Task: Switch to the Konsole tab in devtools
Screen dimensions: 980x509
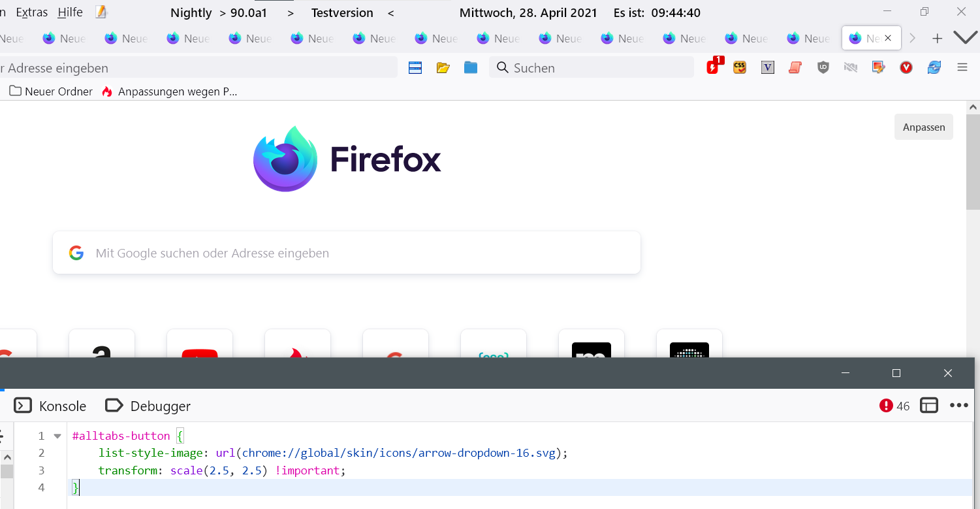Action: click(x=50, y=406)
